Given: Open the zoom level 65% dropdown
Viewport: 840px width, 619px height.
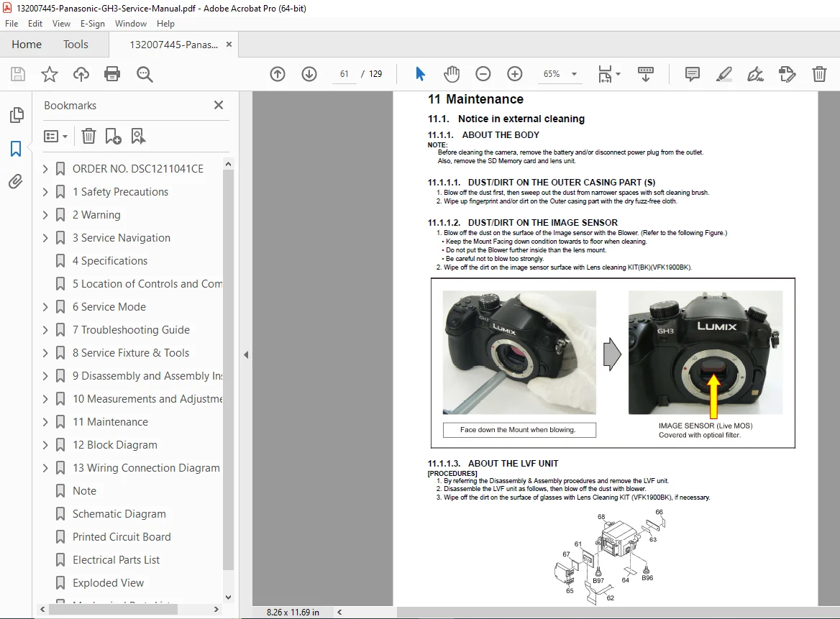Looking at the screenshot, I should click(575, 74).
